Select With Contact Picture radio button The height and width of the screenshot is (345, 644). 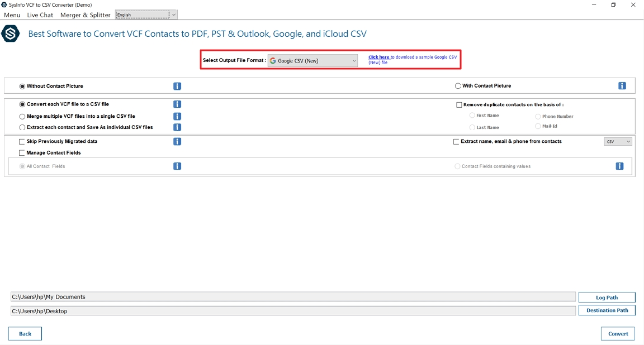457,86
